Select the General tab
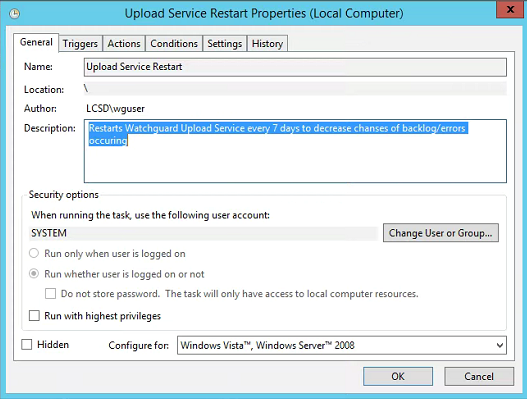 coord(36,42)
